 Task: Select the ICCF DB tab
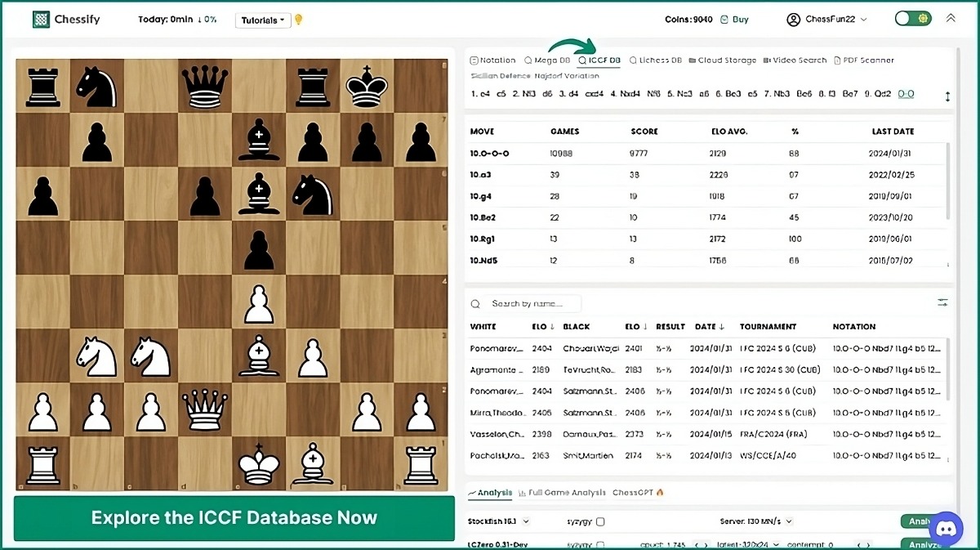tap(599, 60)
